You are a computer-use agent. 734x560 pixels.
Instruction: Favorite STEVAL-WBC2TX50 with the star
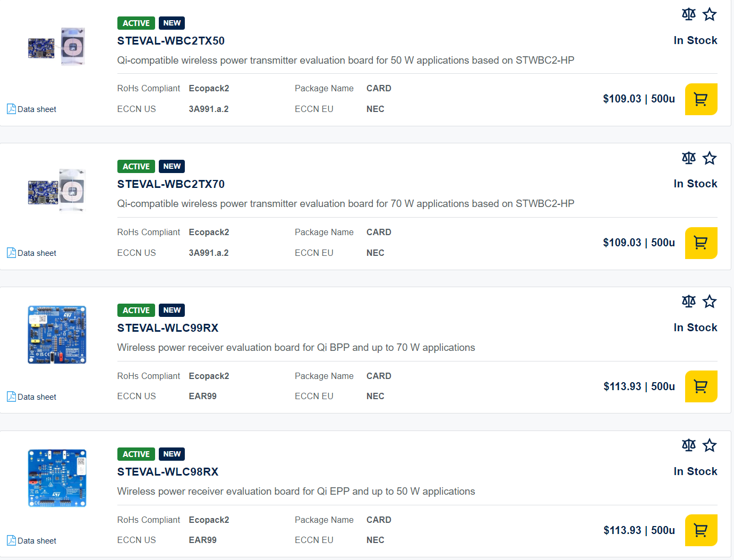coord(710,14)
